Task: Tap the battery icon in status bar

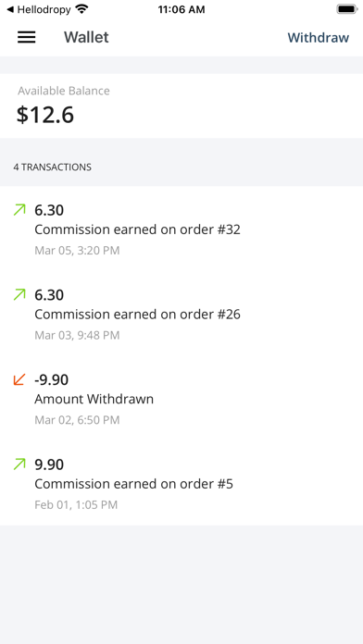Action: tap(347, 9)
